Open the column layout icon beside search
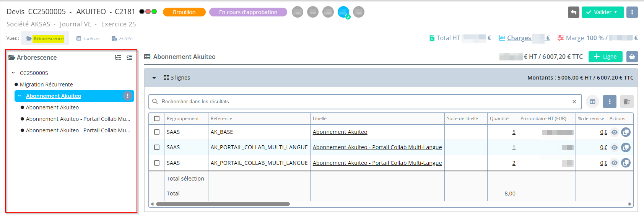The image size is (644, 218). point(592,101)
